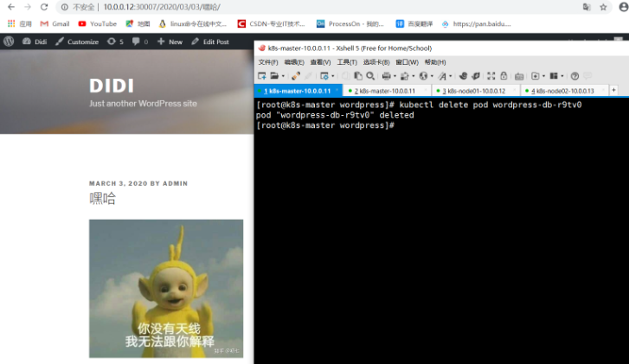
Task: Click Customize in WordPress admin bar
Action: (x=77, y=42)
